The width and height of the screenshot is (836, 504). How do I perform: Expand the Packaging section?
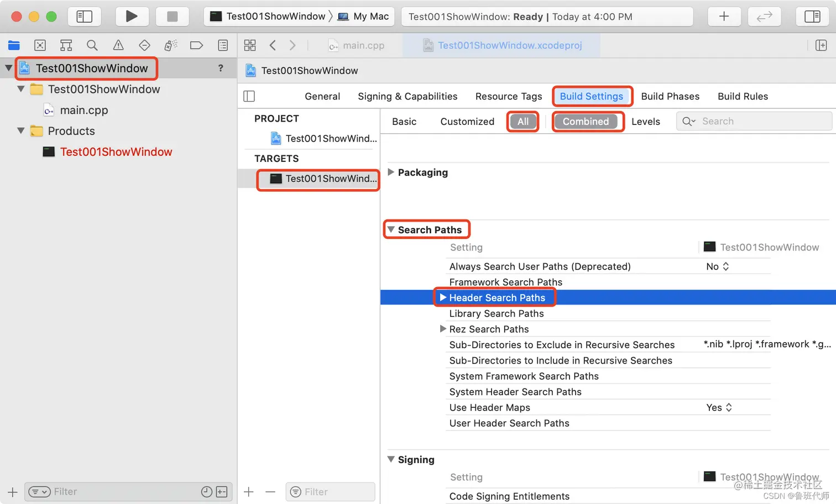391,172
